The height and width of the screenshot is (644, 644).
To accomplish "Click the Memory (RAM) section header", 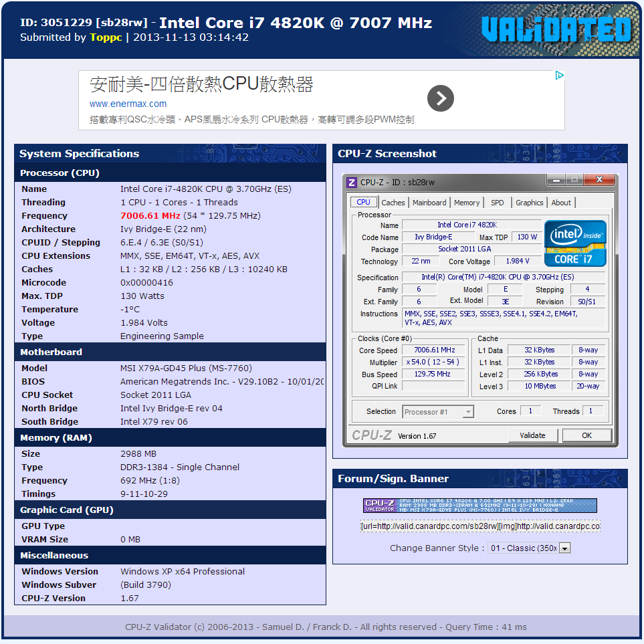I will tap(171, 438).
